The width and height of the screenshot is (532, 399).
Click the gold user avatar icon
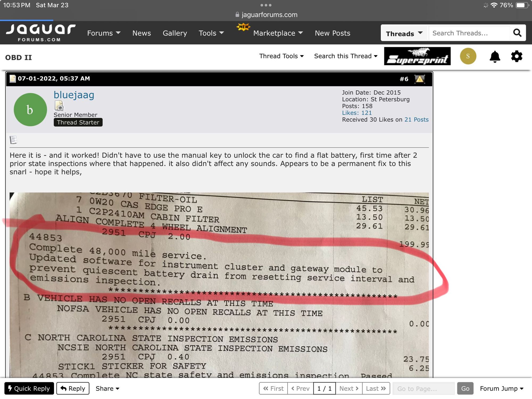tap(468, 56)
